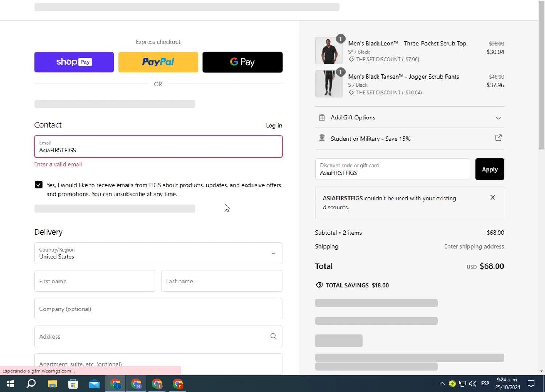Image resolution: width=545 pixels, height=392 pixels.
Task: Open Windows Start menu
Action: pyautogui.click(x=10, y=384)
